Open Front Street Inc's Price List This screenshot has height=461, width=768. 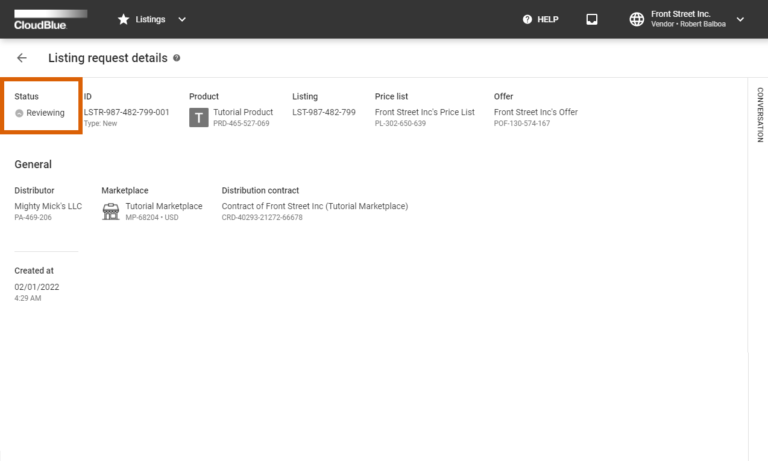[425, 112]
